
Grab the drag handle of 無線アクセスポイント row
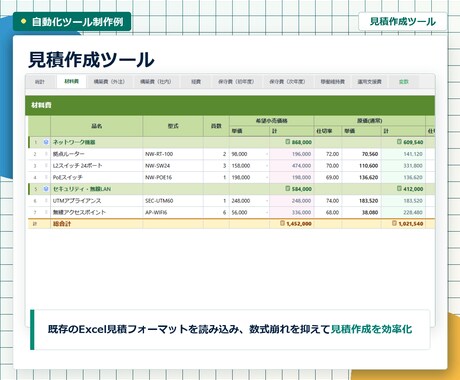[46, 212]
